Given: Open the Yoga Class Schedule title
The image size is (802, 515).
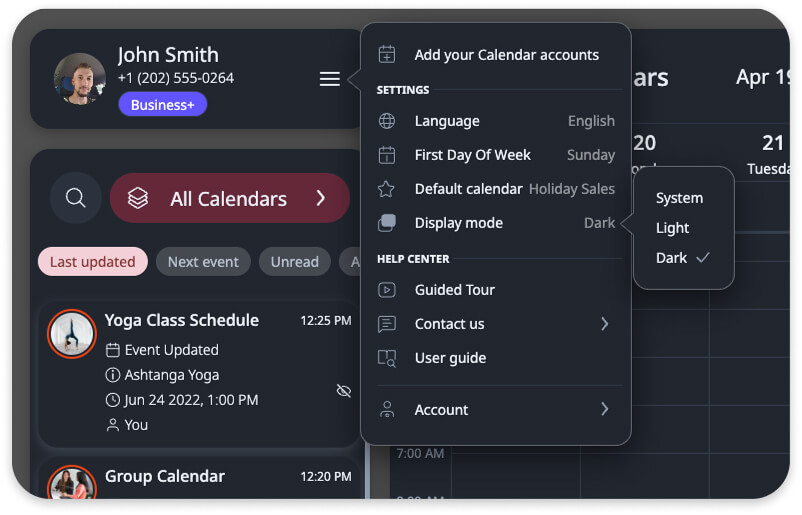Looking at the screenshot, I should click(x=182, y=320).
